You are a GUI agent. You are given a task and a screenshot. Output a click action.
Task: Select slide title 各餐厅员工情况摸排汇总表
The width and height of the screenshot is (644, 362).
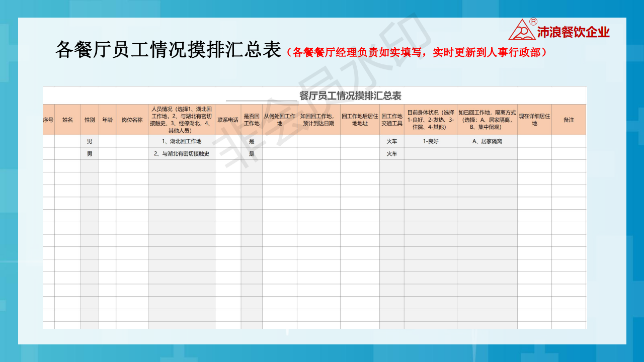(168, 50)
